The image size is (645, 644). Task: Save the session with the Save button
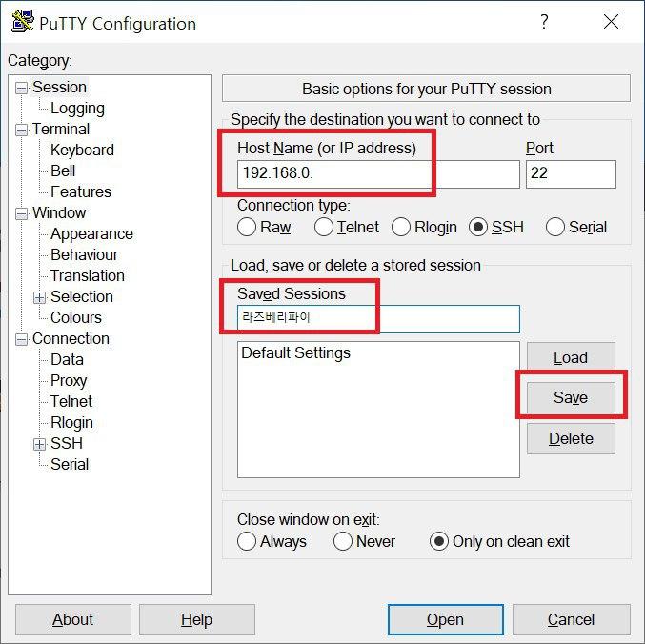point(571,397)
